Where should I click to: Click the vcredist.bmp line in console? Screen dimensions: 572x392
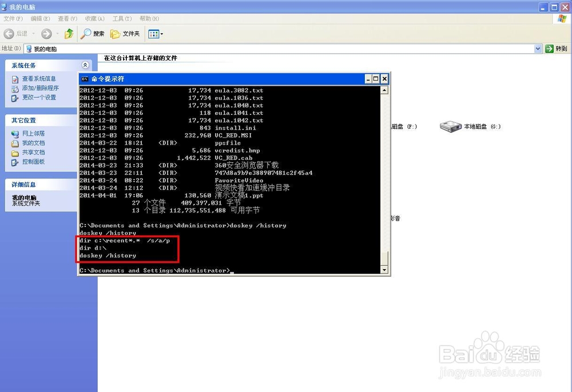170,150
